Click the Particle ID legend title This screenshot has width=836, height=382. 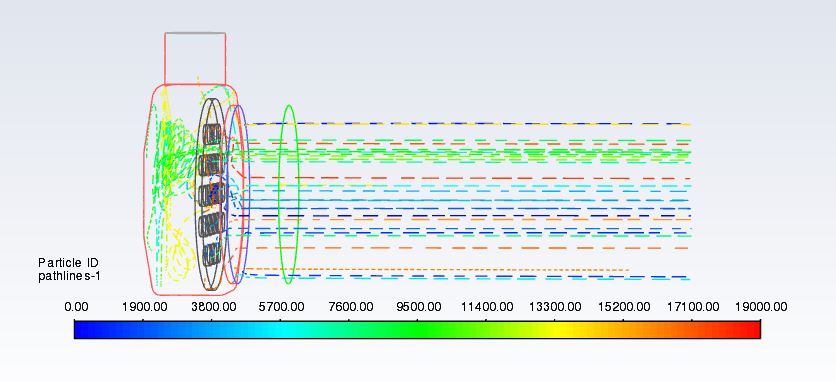click(68, 262)
